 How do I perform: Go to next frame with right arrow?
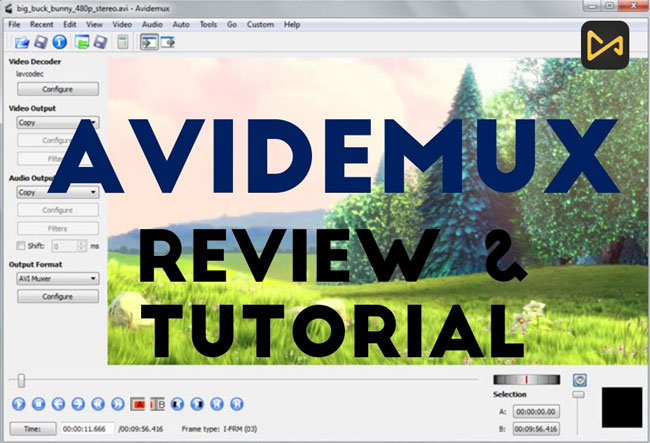tap(78, 404)
